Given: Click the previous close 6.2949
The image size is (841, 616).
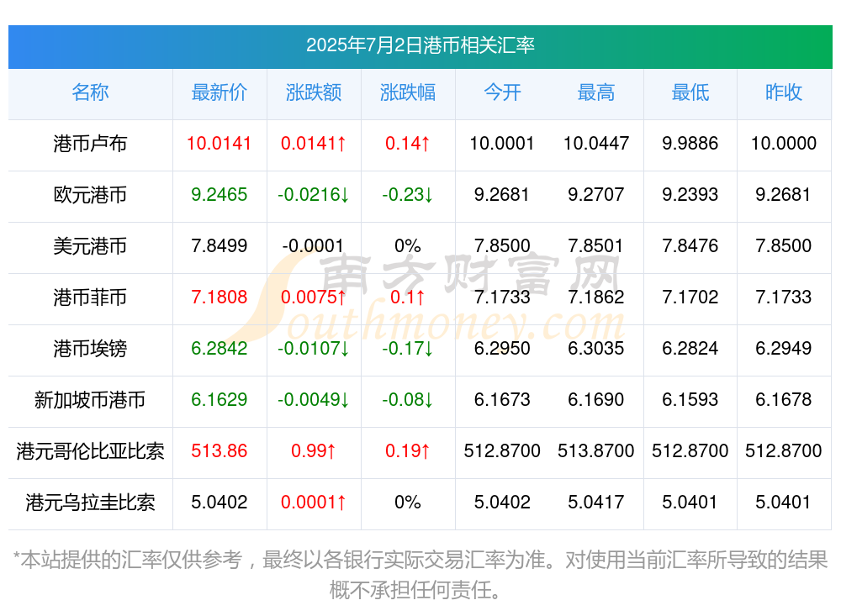Looking at the screenshot, I should click(x=784, y=349).
